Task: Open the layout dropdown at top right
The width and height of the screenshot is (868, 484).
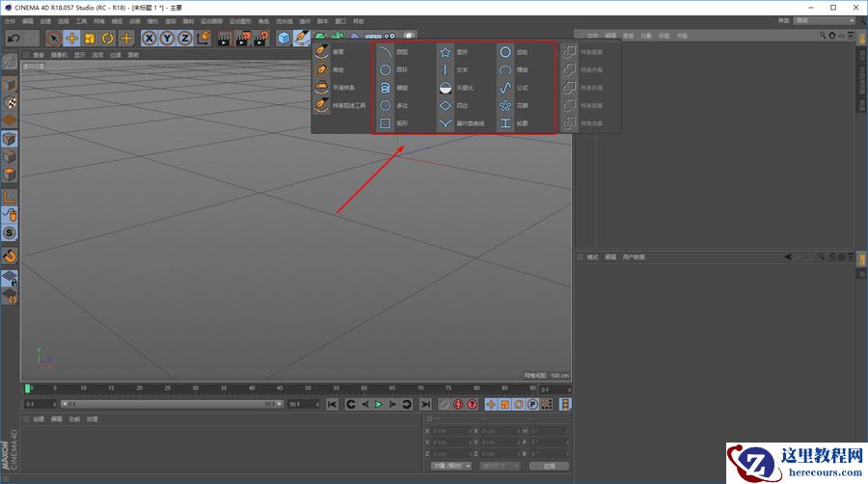Action: pos(825,20)
